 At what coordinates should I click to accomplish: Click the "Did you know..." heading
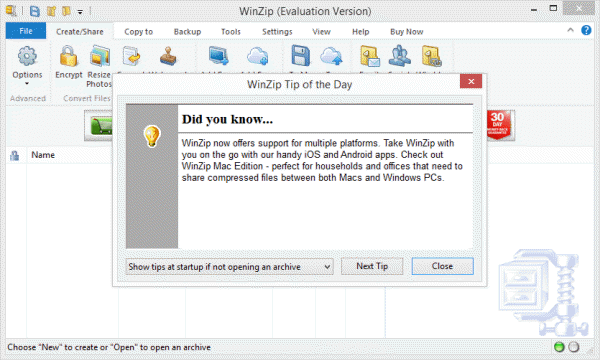[x=227, y=119]
